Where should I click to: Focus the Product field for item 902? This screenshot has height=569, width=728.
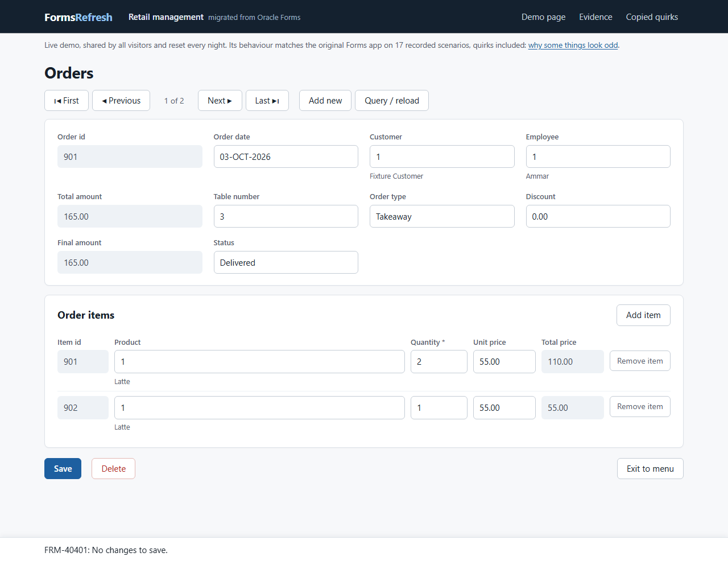[x=259, y=408]
